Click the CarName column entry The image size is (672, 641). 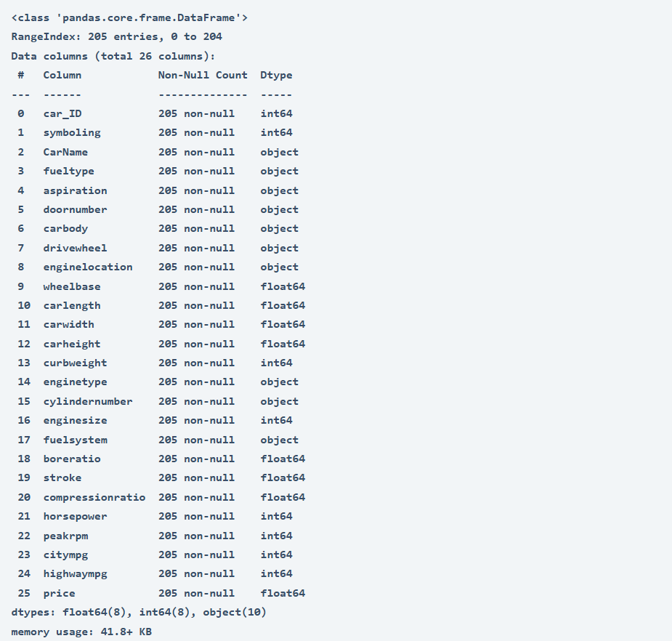click(x=65, y=152)
